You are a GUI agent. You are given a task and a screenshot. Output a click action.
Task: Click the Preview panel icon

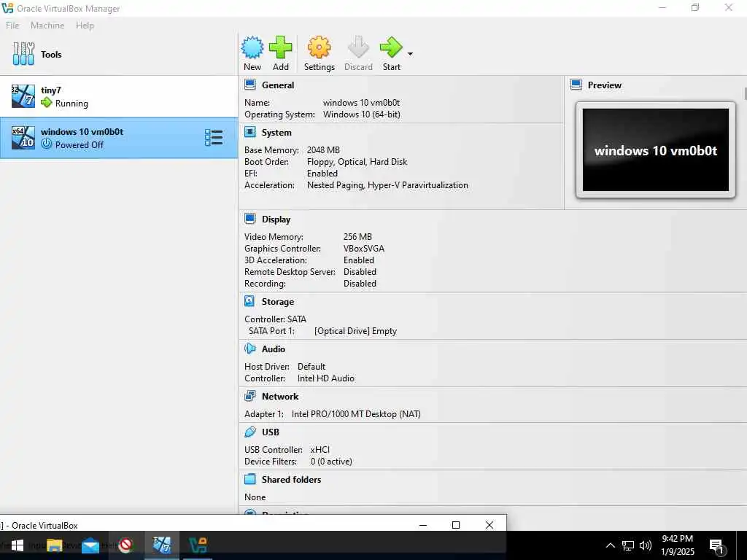click(576, 85)
